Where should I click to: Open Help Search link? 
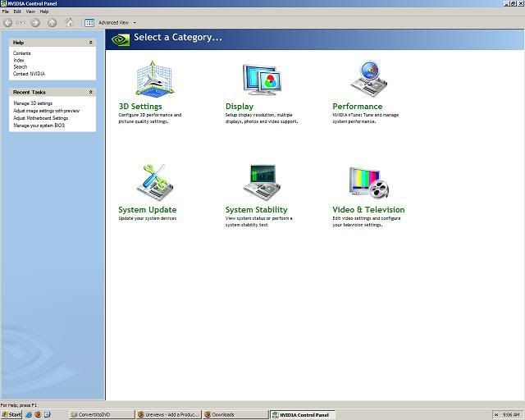coord(20,67)
